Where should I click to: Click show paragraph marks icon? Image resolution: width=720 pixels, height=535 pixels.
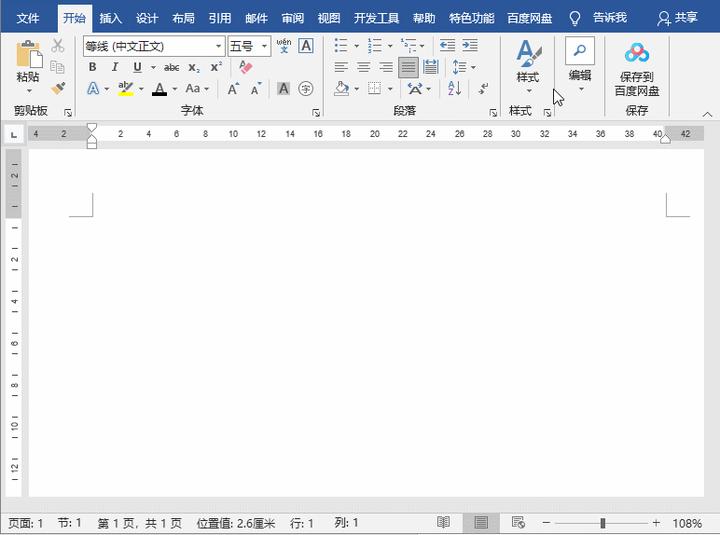482,88
